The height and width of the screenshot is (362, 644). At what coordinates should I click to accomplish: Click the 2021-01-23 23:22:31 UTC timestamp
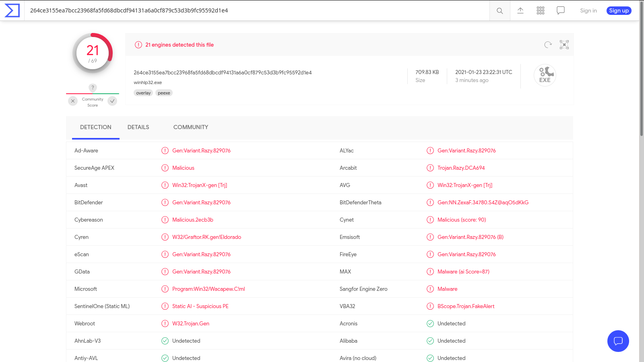click(x=484, y=72)
